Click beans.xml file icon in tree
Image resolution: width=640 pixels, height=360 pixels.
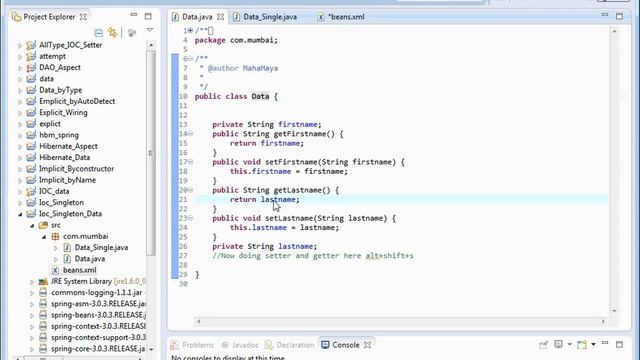[55, 270]
